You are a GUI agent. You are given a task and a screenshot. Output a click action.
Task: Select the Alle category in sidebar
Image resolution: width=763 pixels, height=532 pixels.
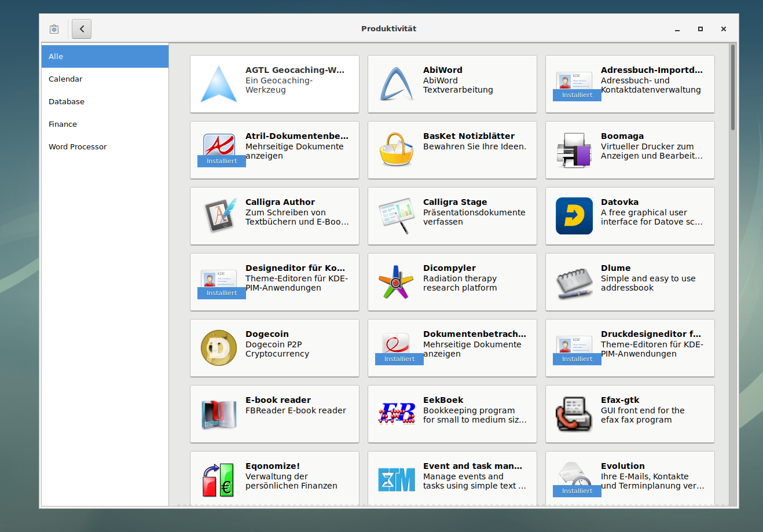tap(105, 57)
